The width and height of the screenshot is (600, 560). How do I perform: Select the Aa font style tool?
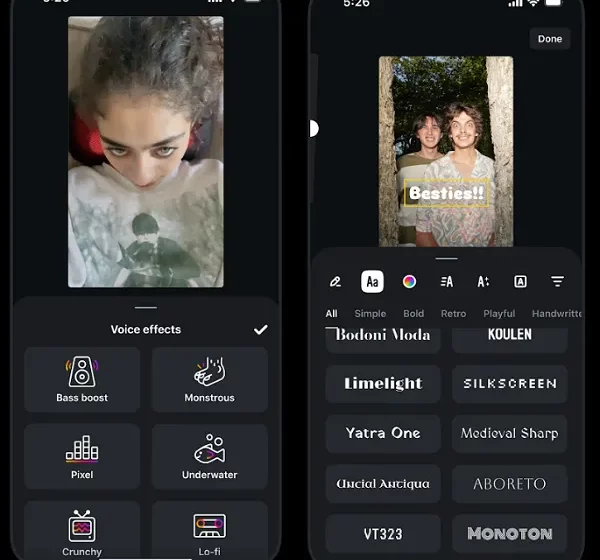point(372,282)
